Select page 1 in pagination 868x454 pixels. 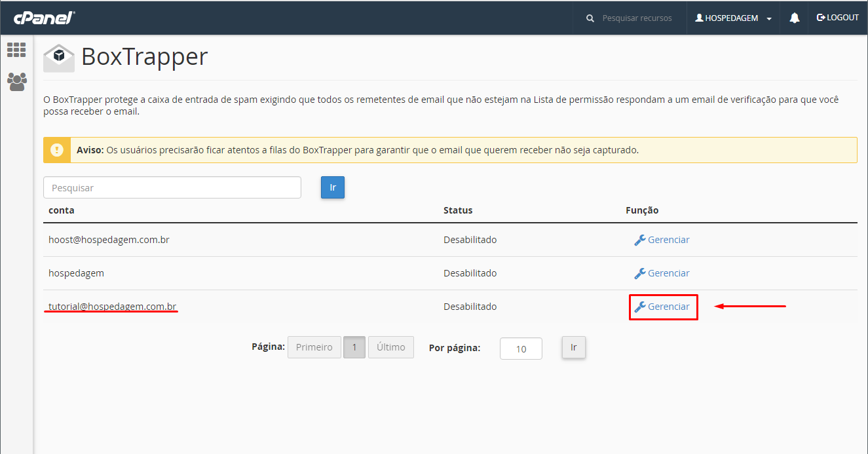coord(354,347)
